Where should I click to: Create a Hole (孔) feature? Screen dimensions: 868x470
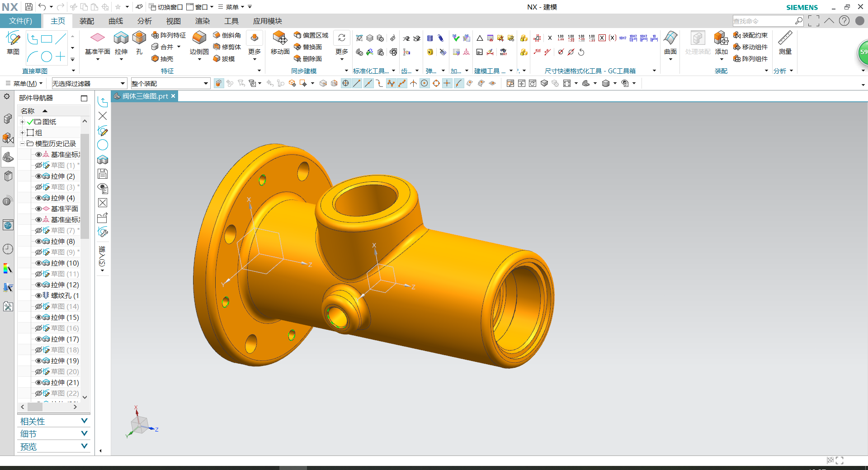[x=139, y=43]
